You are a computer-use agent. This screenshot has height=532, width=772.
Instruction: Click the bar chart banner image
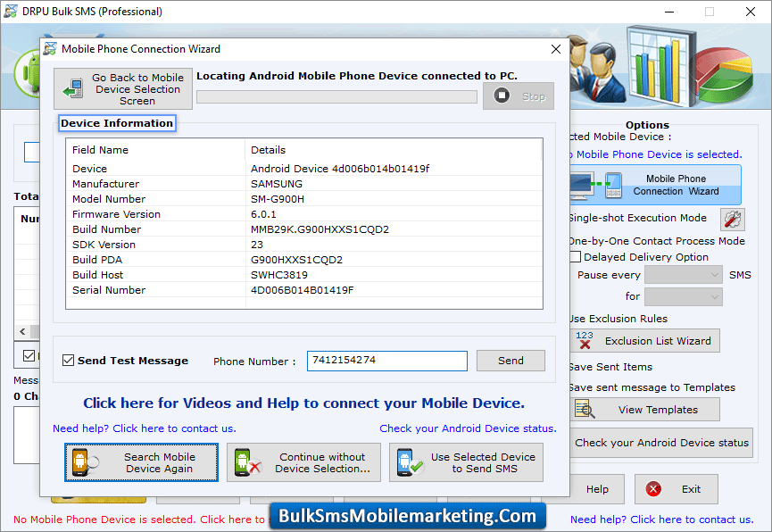[x=661, y=64]
